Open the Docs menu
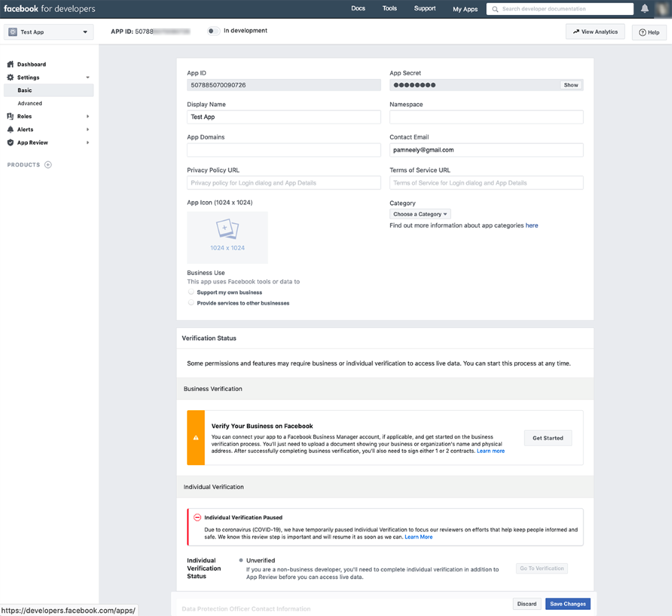The width and height of the screenshot is (672, 616). (358, 8)
